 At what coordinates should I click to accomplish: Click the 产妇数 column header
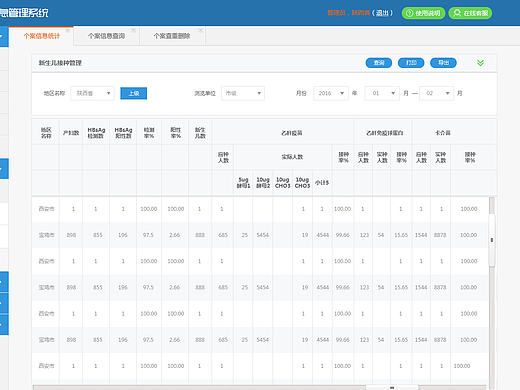click(x=71, y=133)
